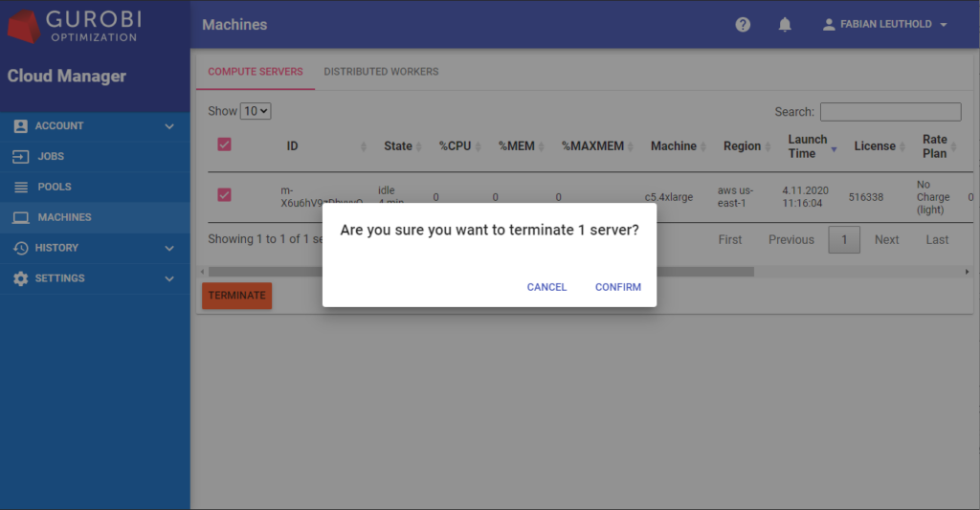Screen dimensions: 980x510
Task: Sort by Launch Time column arrow
Action: [834, 149]
